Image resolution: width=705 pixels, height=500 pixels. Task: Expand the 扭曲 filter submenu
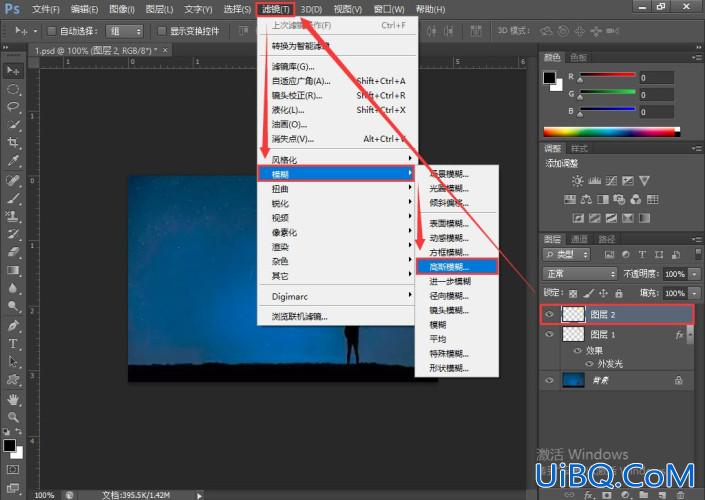[335, 189]
